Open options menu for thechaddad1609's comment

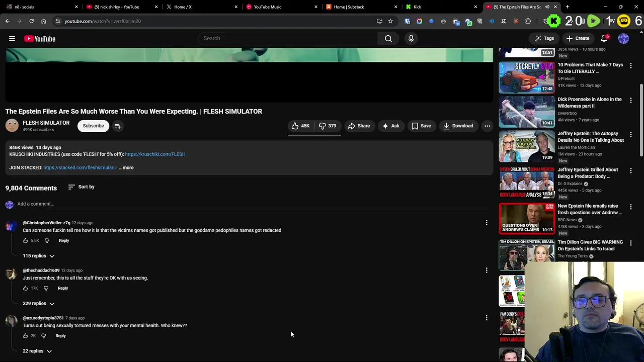[x=487, y=270]
